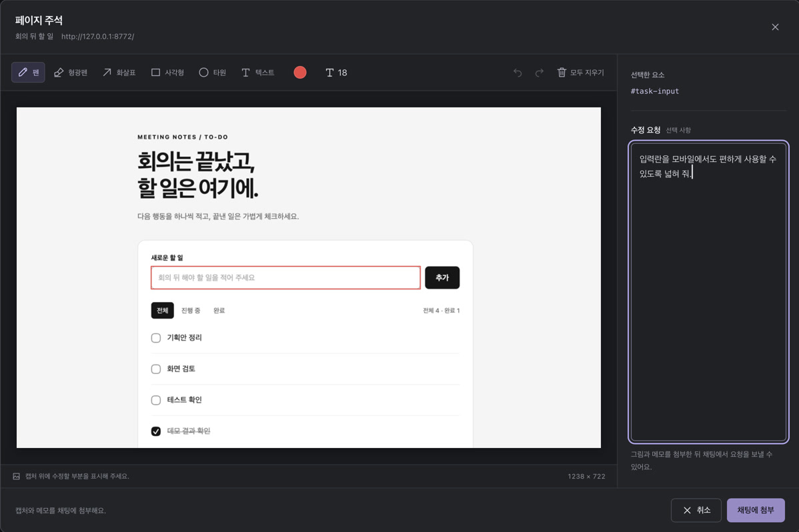Click the 선택한 요소 label
The width and height of the screenshot is (799, 532).
[x=648, y=75]
